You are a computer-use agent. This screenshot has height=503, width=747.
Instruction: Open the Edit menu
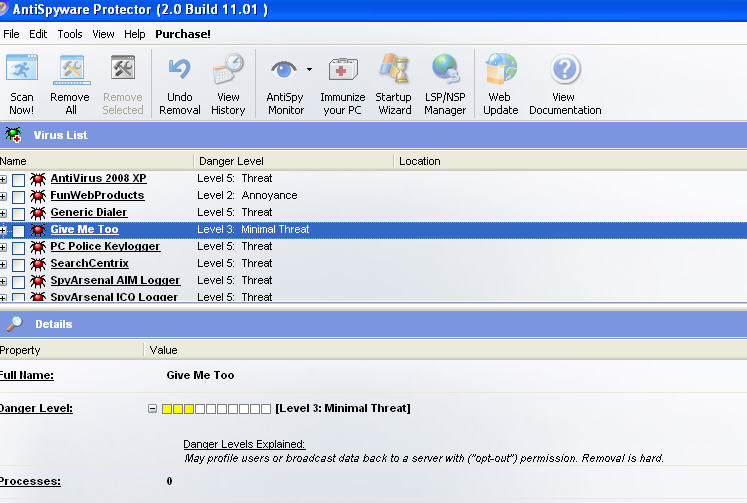38,34
